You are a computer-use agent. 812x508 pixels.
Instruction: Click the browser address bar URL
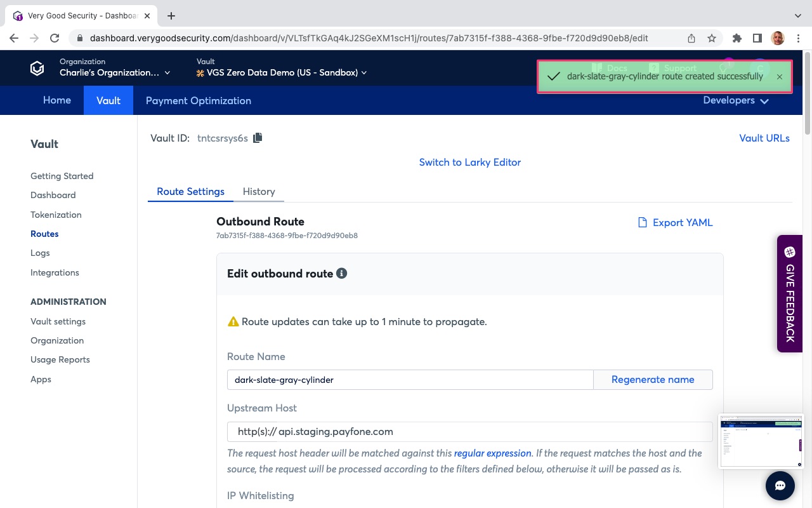click(369, 38)
